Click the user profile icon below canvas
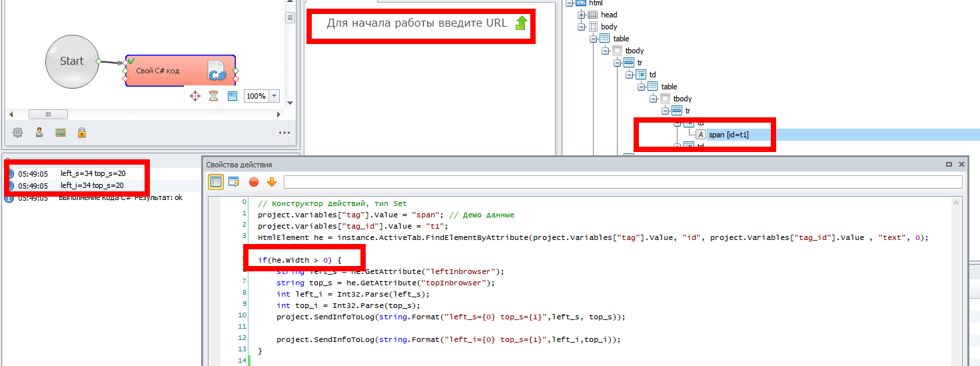Viewport: 980px width, 366px height. tap(39, 132)
